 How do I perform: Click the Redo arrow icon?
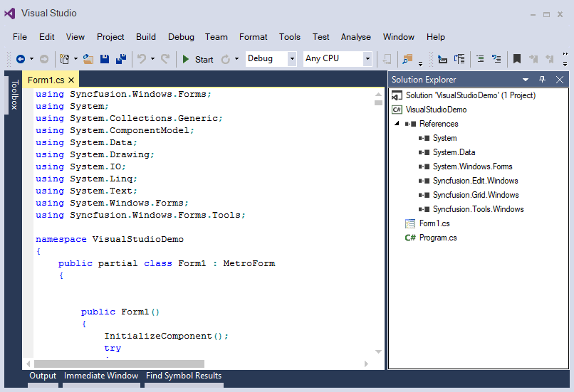[165, 59]
